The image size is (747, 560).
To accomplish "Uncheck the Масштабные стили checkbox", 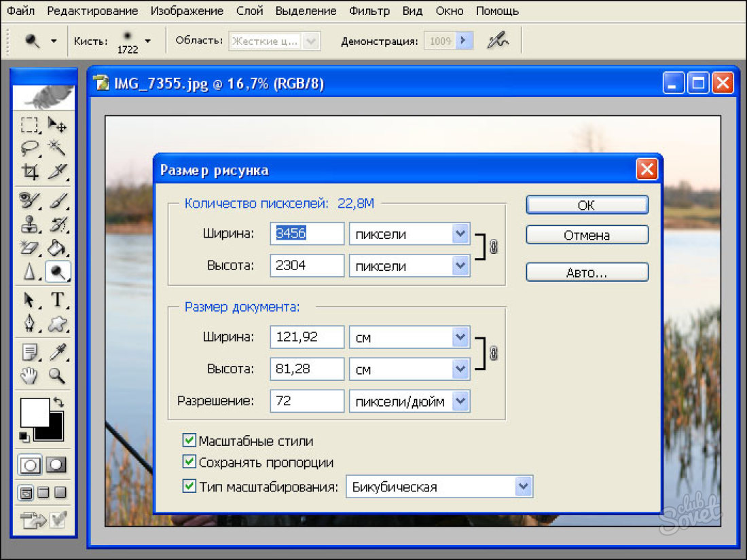I will [x=189, y=441].
